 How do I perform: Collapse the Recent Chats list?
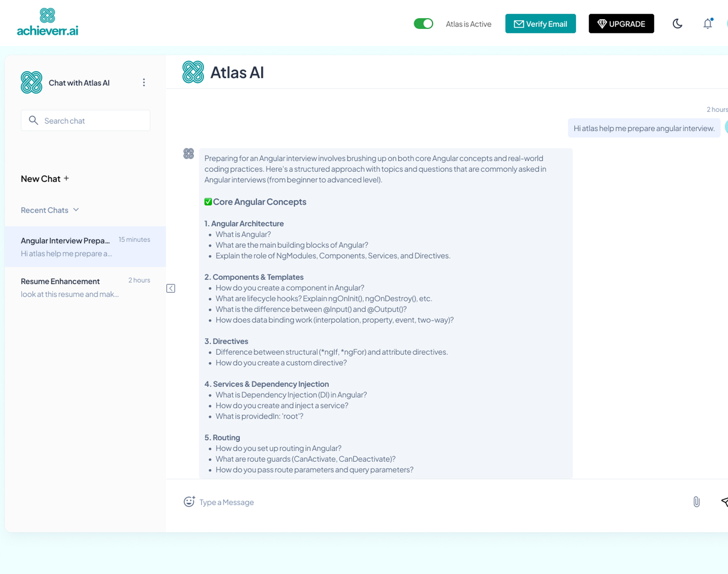(76, 210)
